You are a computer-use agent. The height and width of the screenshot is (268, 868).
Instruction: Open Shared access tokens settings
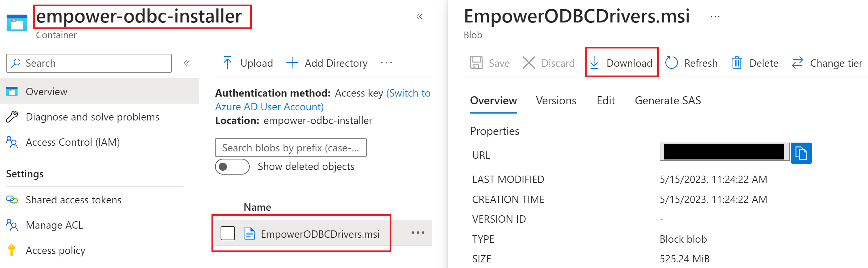pos(64,200)
